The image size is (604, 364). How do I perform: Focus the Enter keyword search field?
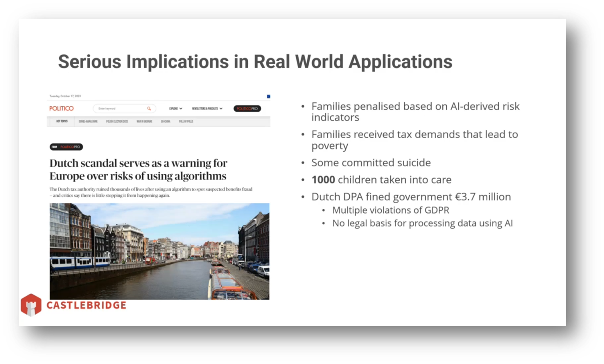click(x=124, y=108)
